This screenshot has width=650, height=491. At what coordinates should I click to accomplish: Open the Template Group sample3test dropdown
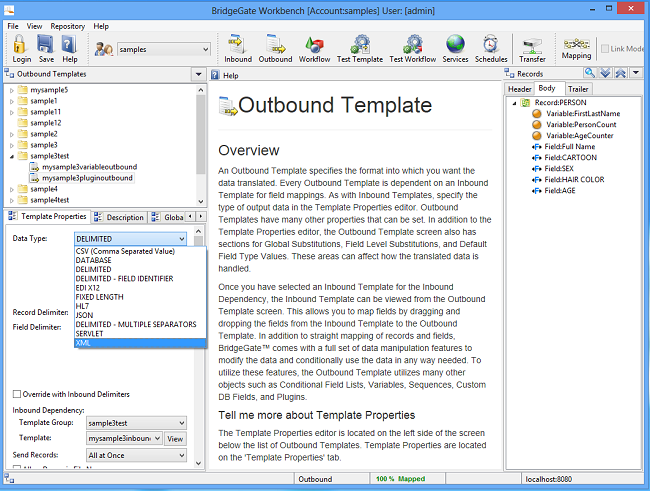click(136, 423)
